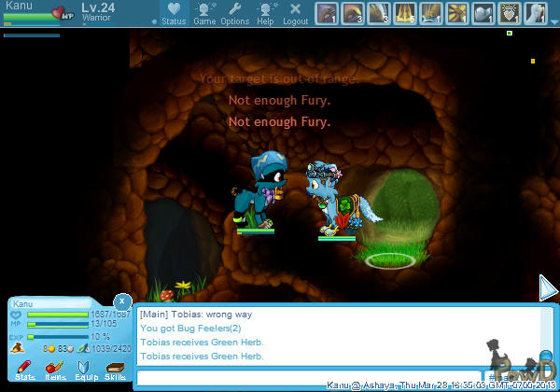Expand the skill hotbar dropdown arrow
This screenshot has height=392, width=560.
click(x=554, y=22)
